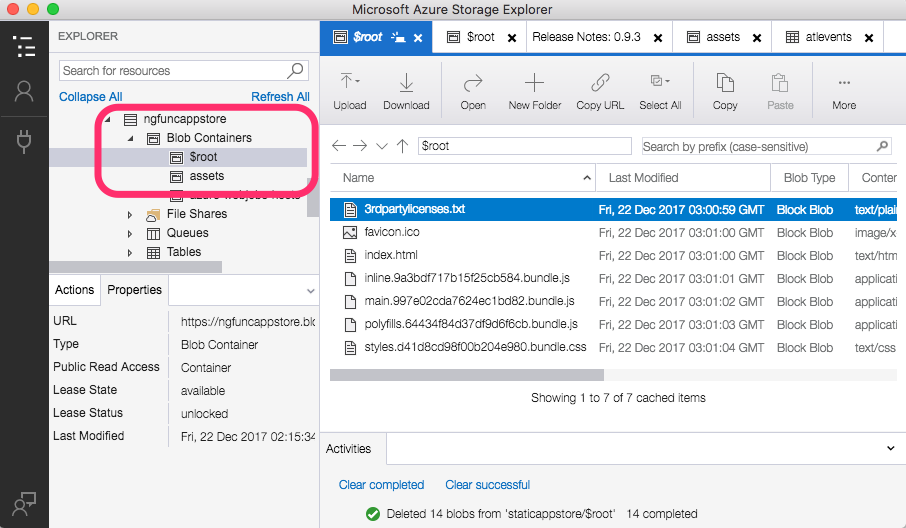Click the Connect plug icon in sidebar
Screen dimensions: 906x528
coord(24,142)
